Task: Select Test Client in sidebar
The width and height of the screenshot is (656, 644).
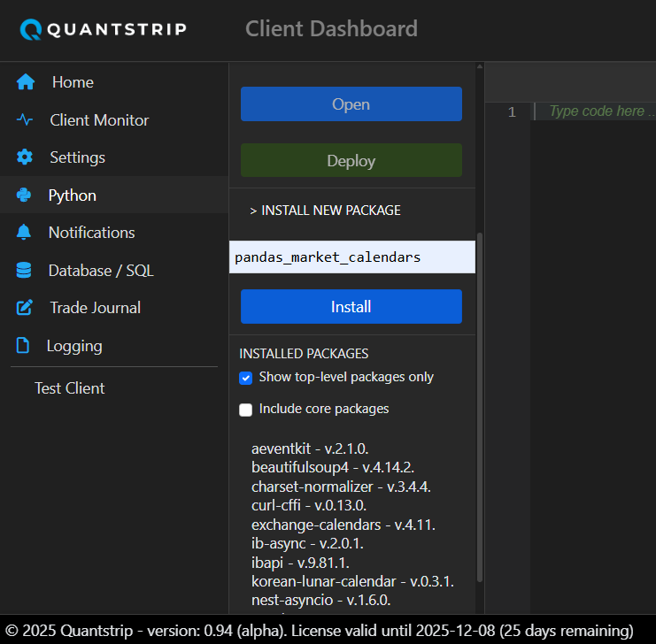Action: click(70, 388)
